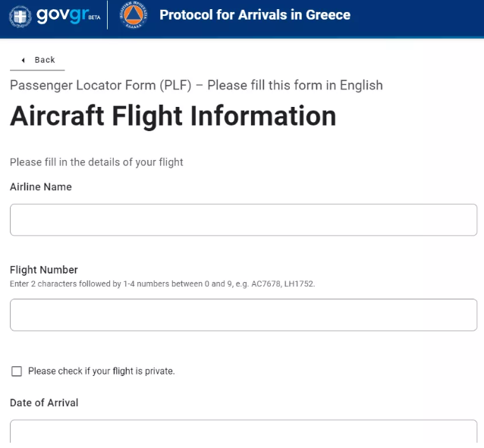The height and width of the screenshot is (448, 484).
Task: Click the Civil Protection triangle logo
Action: (x=132, y=16)
